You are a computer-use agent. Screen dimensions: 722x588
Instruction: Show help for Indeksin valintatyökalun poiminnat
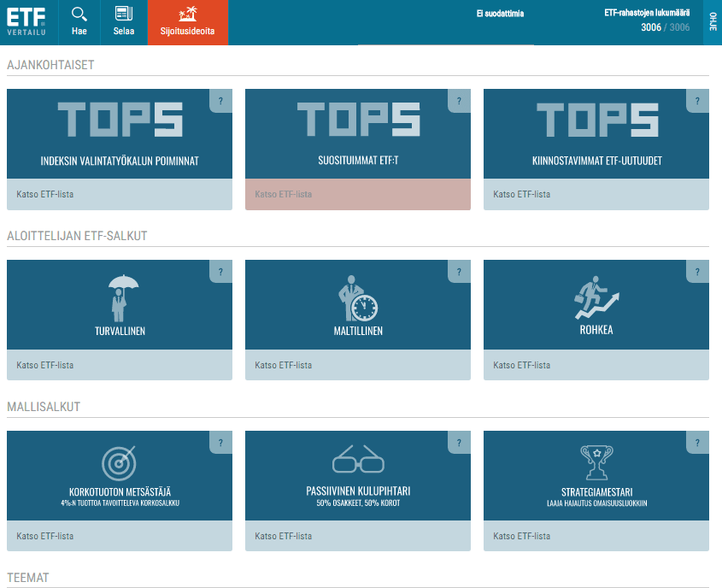220,101
